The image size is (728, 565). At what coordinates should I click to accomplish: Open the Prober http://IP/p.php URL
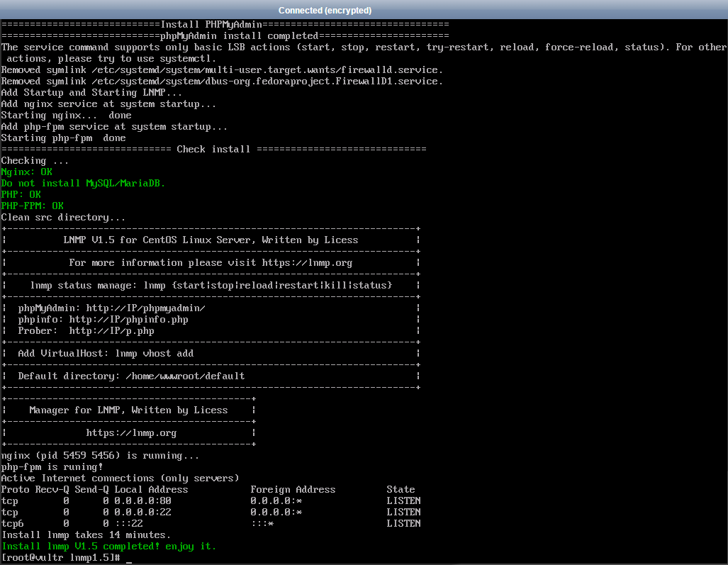point(111,330)
